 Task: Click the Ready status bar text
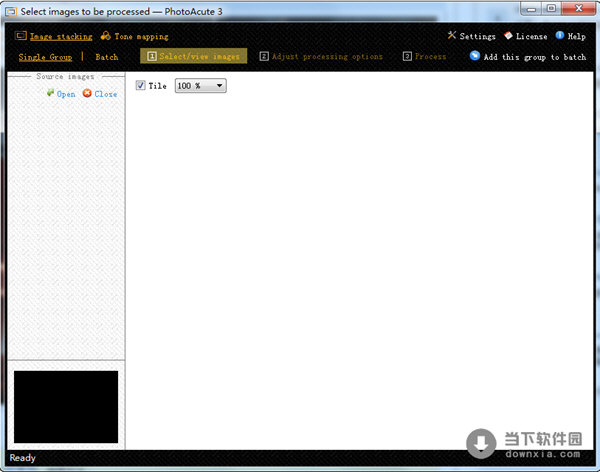23,458
